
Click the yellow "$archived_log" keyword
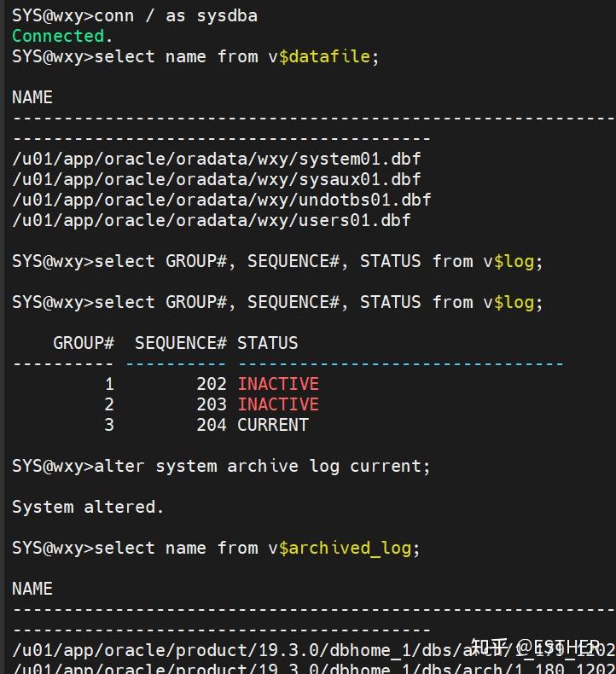point(349,548)
